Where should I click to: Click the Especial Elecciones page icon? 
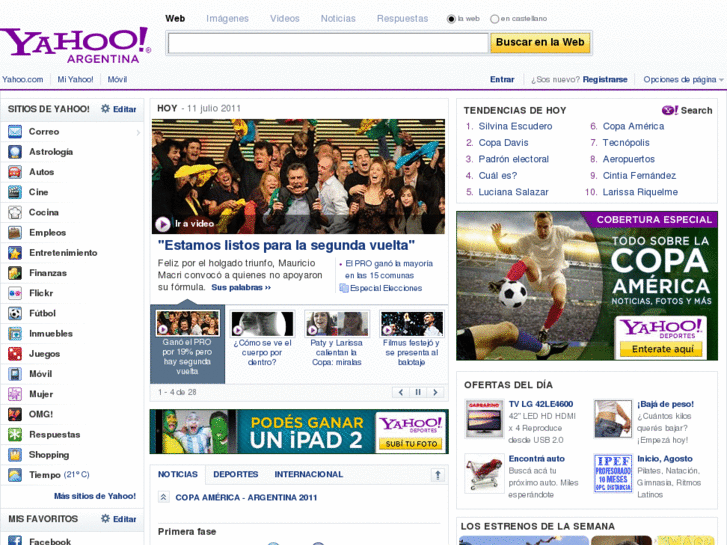(344, 288)
